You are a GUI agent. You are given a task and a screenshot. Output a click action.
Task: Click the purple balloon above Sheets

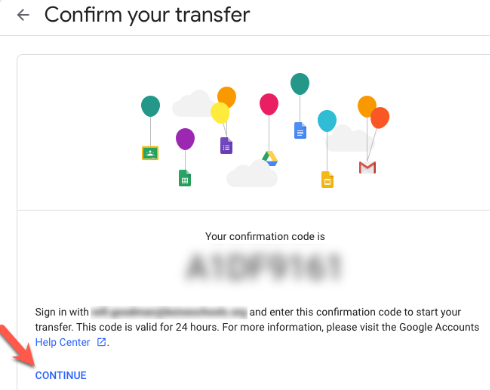(x=185, y=139)
